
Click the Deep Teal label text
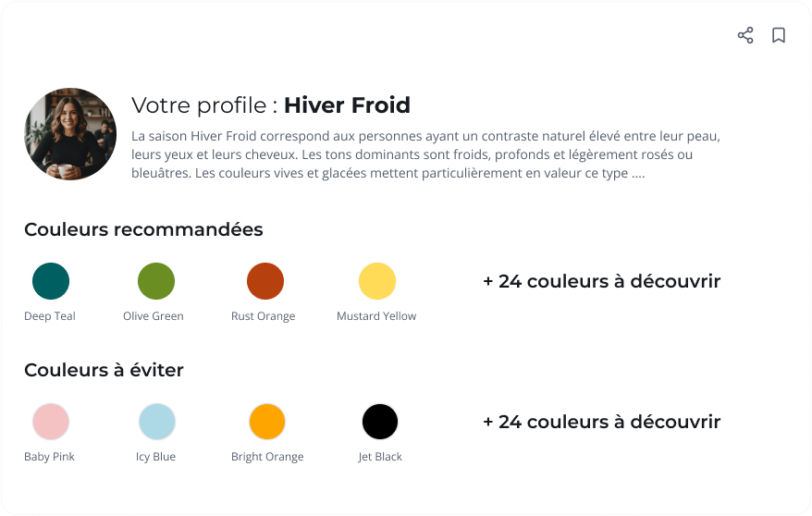coord(50,316)
